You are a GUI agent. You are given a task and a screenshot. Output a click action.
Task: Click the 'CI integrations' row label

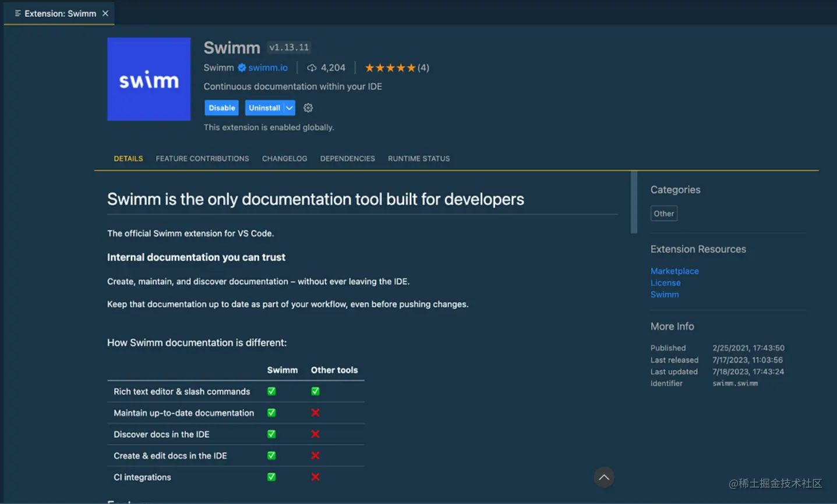[142, 477]
